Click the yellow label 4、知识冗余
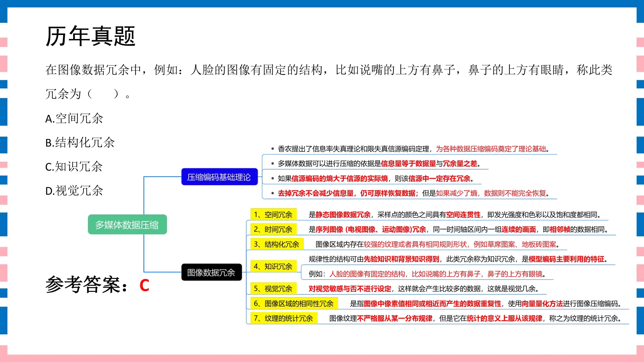 click(273, 266)
